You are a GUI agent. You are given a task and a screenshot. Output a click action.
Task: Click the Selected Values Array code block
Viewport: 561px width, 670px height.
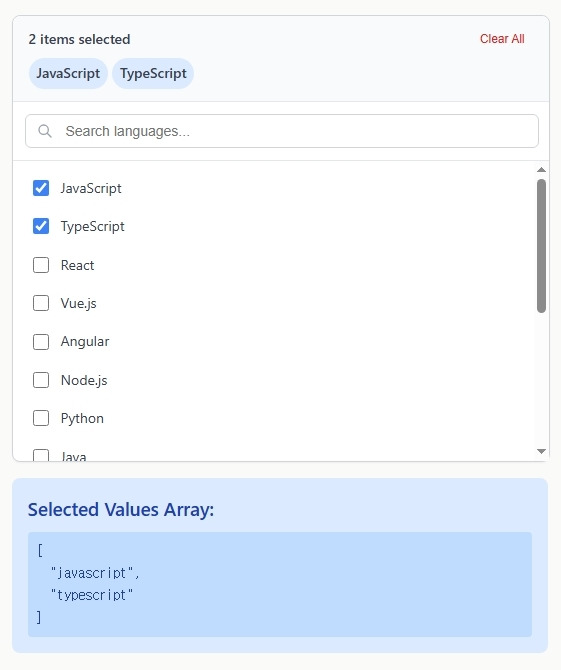click(280, 584)
